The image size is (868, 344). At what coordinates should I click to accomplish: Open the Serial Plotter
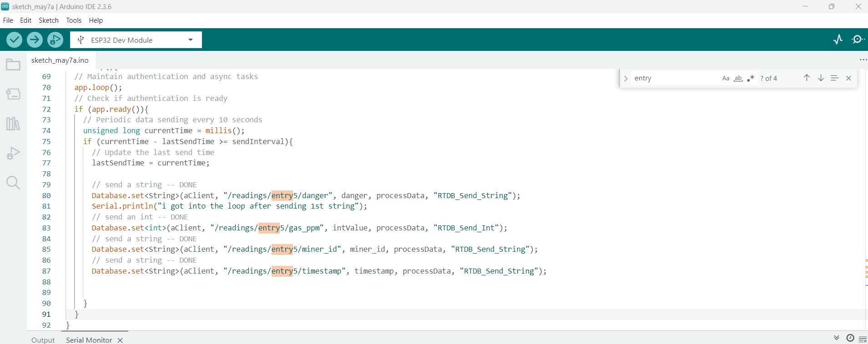pos(838,40)
